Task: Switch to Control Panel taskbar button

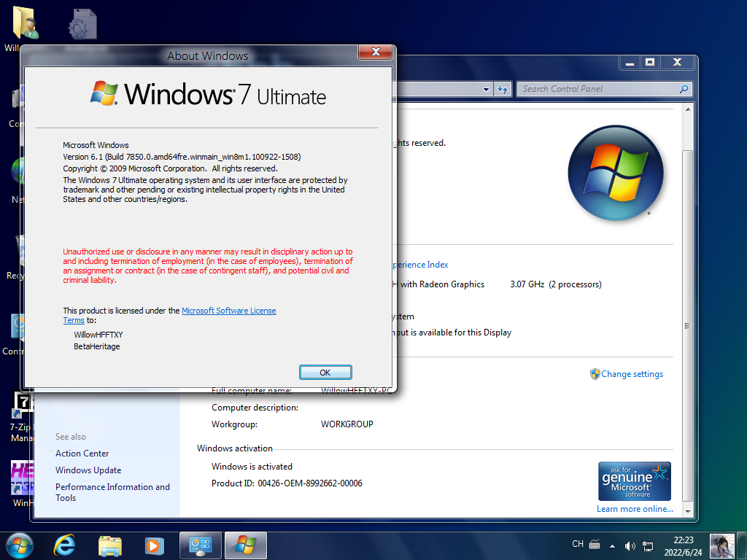Action: [200, 545]
